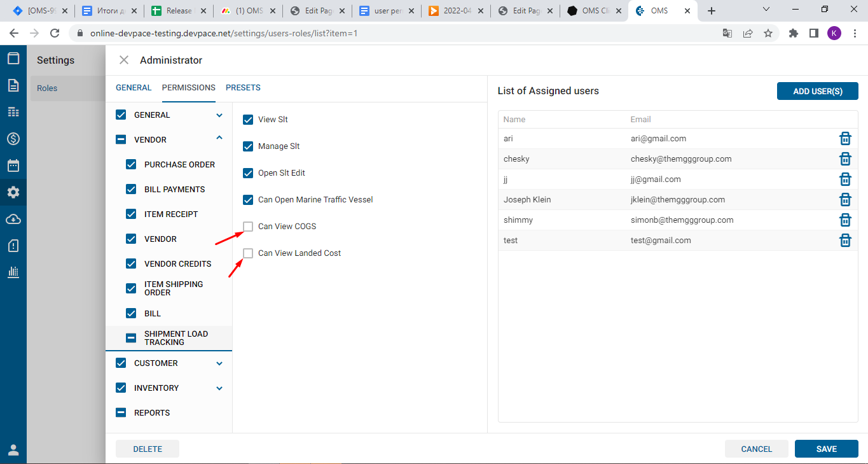Screen dimensions: 868x464
Task: Close the Administrator role panel
Action: click(124, 60)
